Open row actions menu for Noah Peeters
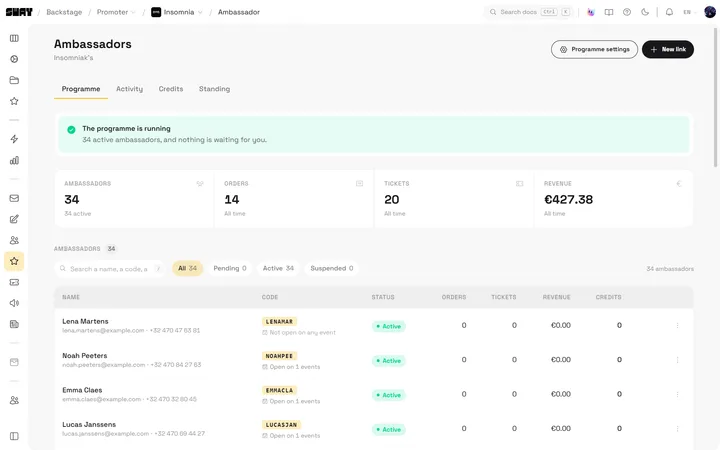This screenshot has height=450, width=720. [x=677, y=360]
